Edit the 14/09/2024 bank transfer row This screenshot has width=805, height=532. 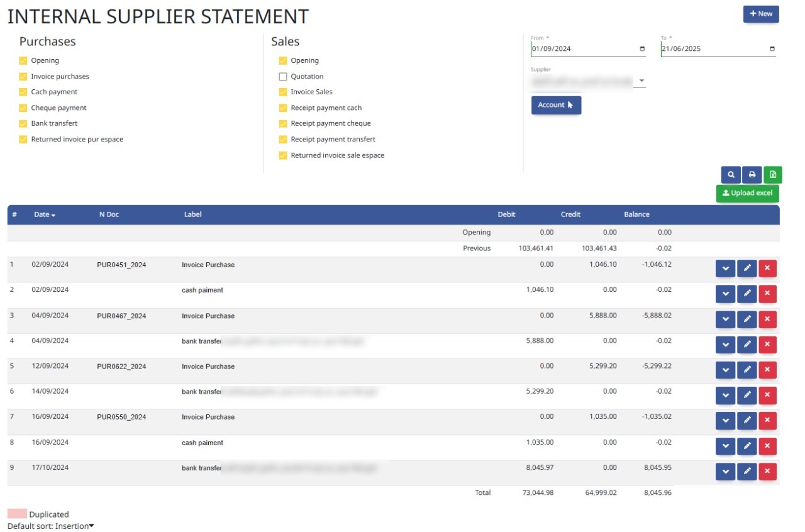(x=747, y=396)
